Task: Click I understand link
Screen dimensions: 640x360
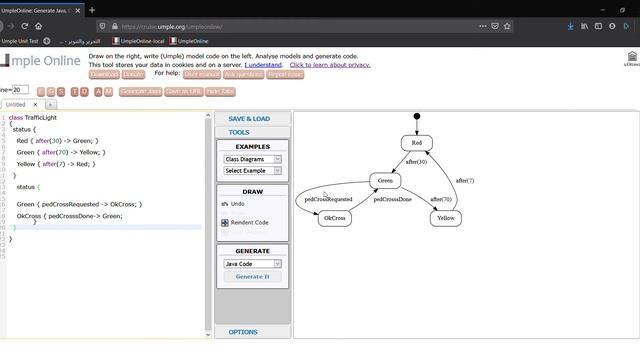Action: click(263, 65)
